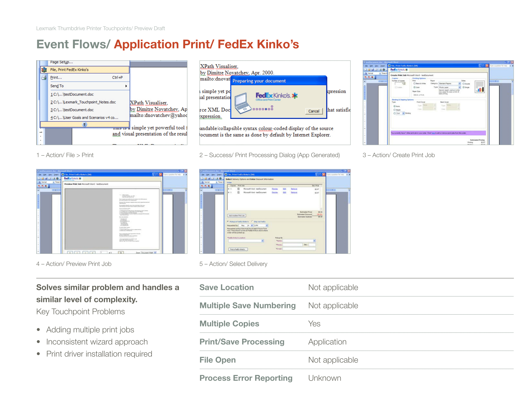Toggle the Collate checkbox under Copies
532x411 pixels.
396,87
